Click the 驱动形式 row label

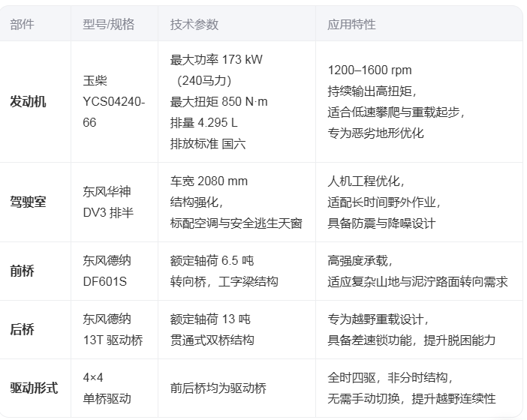coord(34,388)
